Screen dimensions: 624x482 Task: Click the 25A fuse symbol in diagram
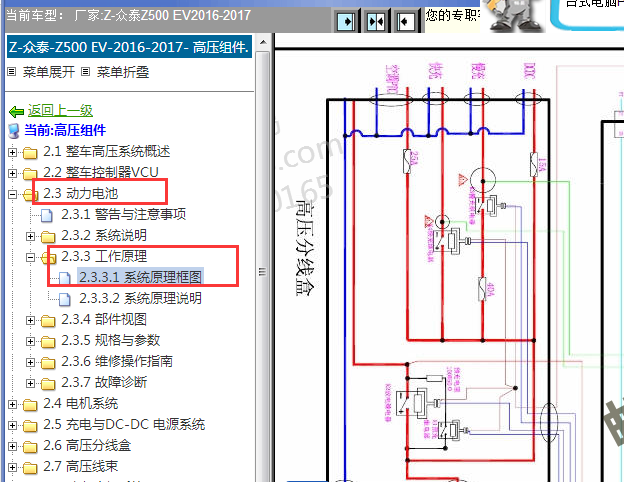pos(407,161)
